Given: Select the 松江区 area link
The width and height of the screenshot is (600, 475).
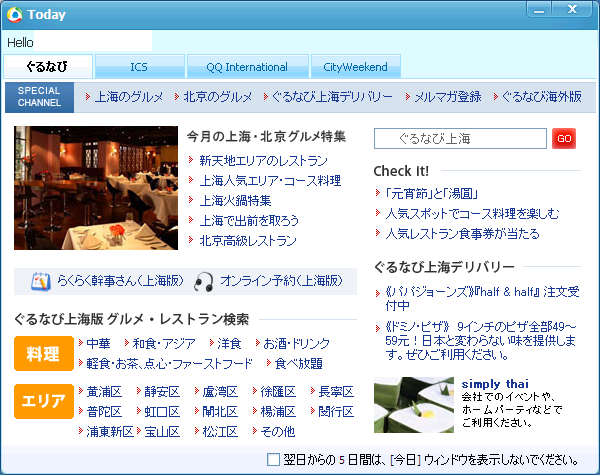Looking at the screenshot, I should (x=220, y=431).
